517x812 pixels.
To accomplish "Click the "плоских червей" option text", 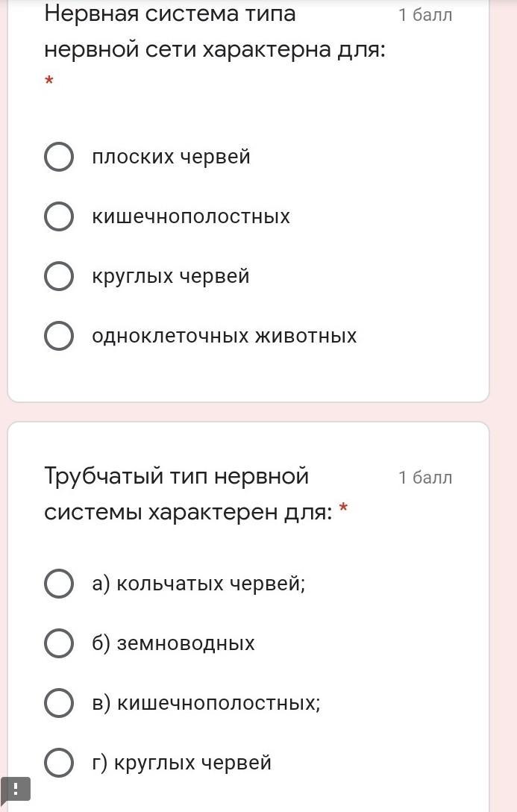I will pos(171,157).
